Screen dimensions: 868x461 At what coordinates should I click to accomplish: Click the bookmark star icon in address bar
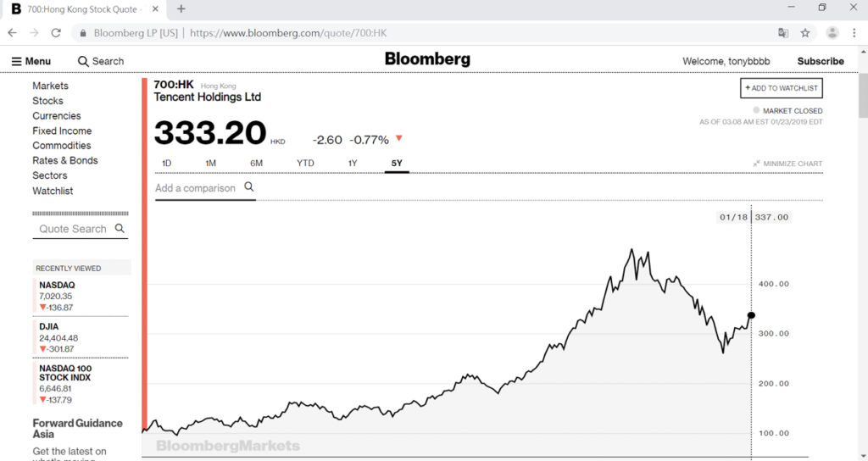point(805,33)
